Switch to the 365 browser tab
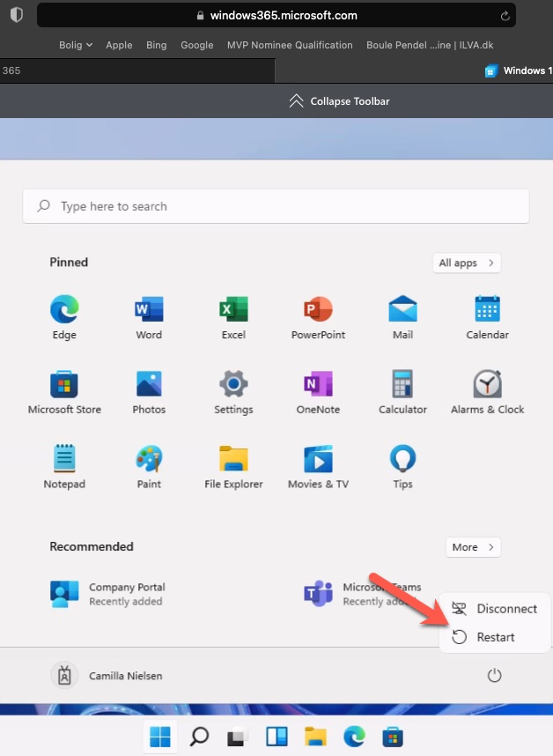Viewport: 553px width, 756px height. coord(137,70)
